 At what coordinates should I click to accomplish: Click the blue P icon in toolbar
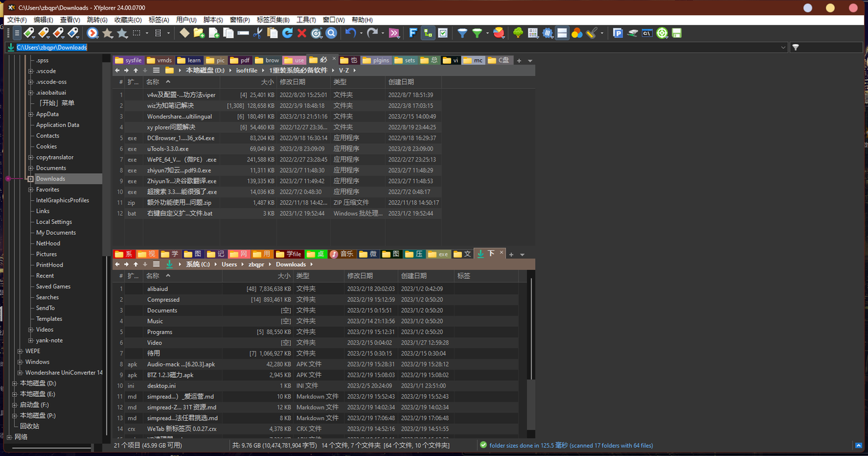coord(618,33)
